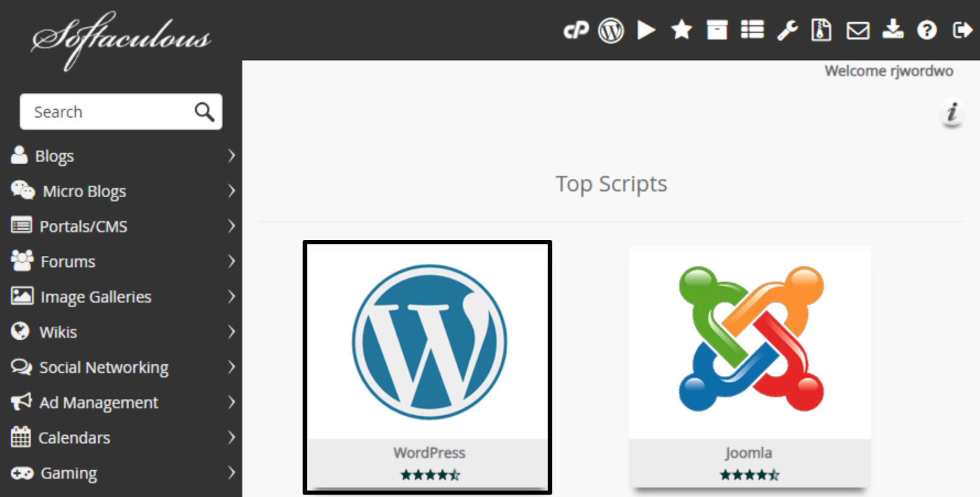Click the logout icon

[962, 30]
